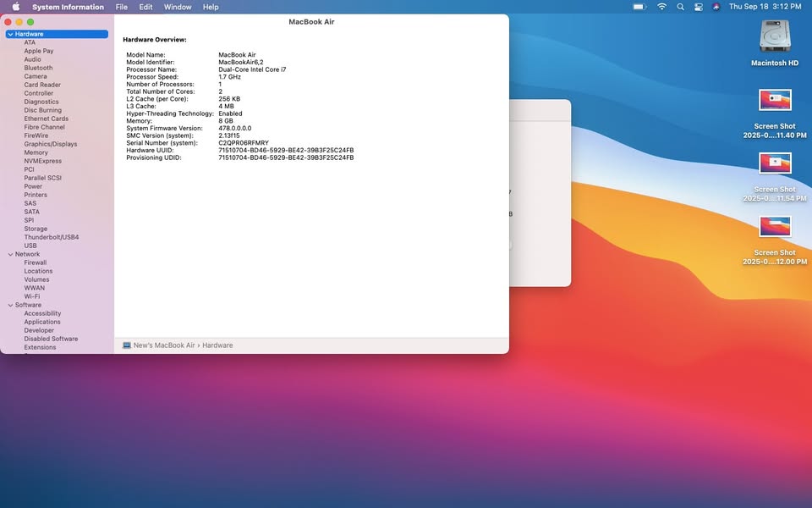Click the date and time clock

point(765,7)
